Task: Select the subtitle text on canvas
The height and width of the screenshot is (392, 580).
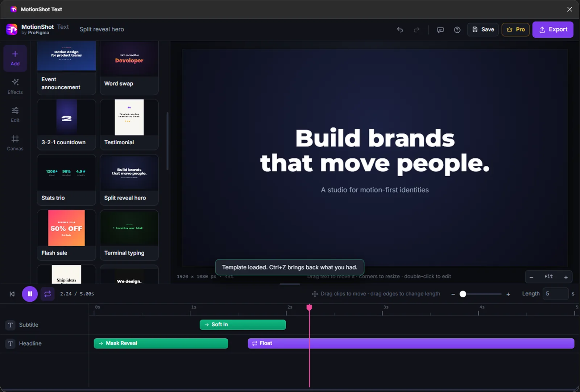Action: tap(375, 190)
